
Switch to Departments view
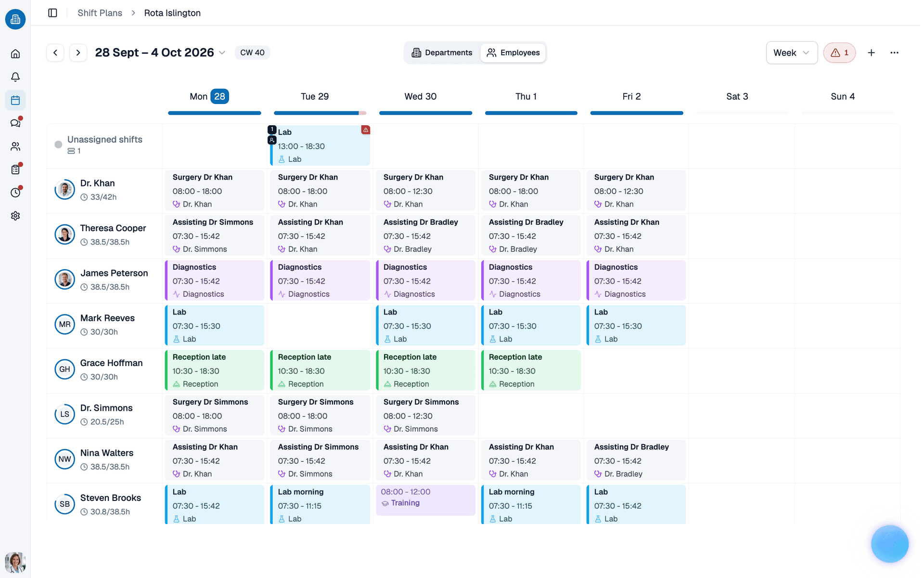click(442, 53)
